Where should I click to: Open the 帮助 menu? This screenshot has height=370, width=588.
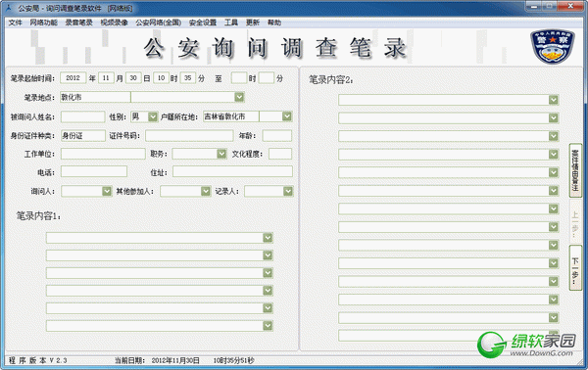click(x=274, y=23)
